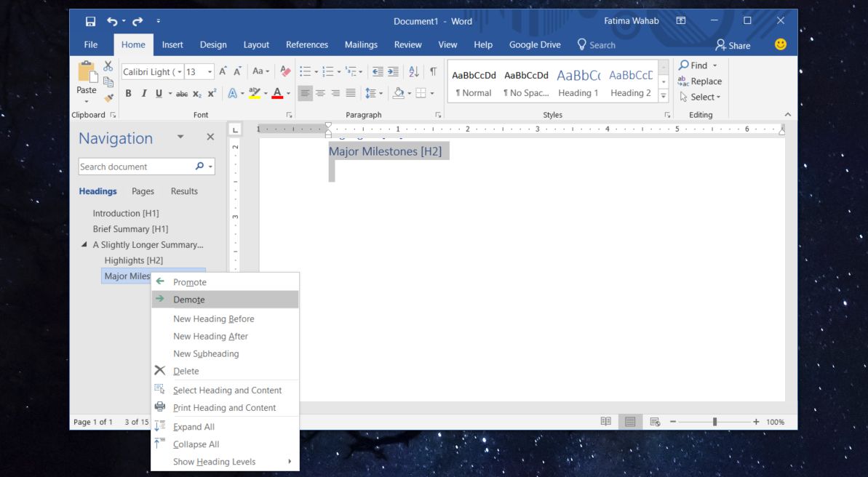Enable center text alignment
The image size is (868, 477).
[x=321, y=93]
